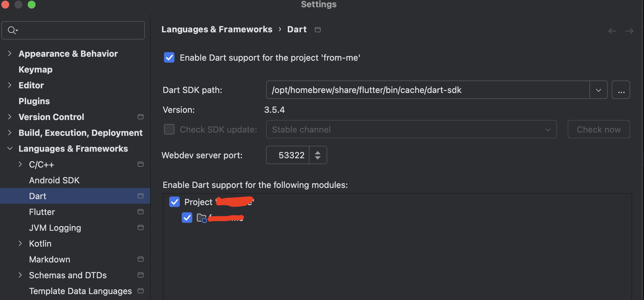Disable Dart support for project 'from-me'
The height and width of the screenshot is (300, 644).
point(169,57)
